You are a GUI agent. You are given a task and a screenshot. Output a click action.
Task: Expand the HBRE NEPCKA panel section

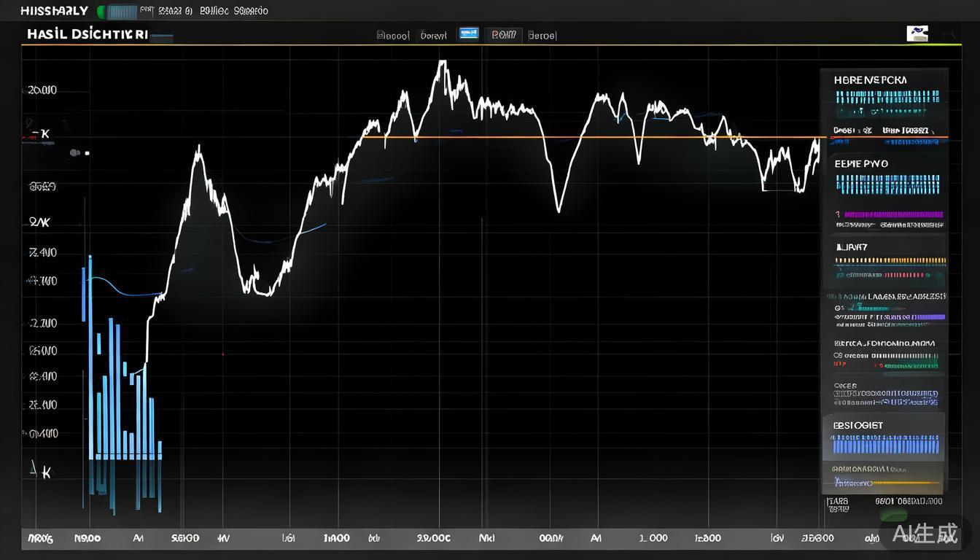tap(871, 80)
